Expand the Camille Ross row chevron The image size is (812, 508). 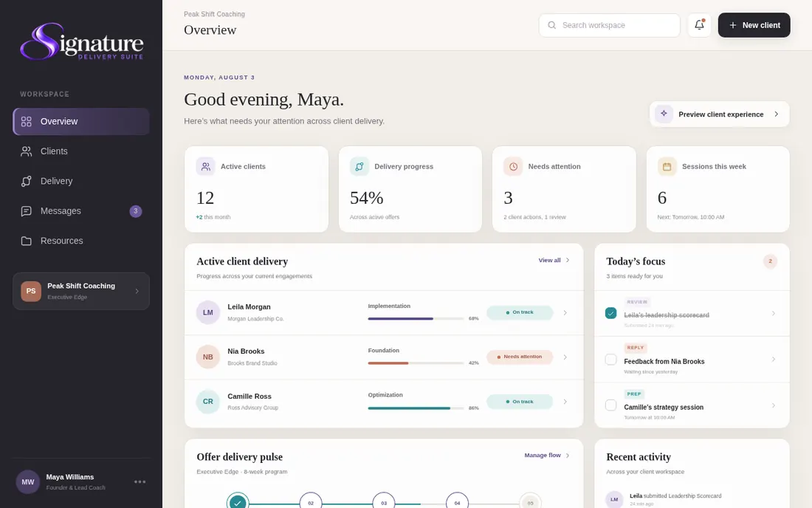tap(565, 402)
